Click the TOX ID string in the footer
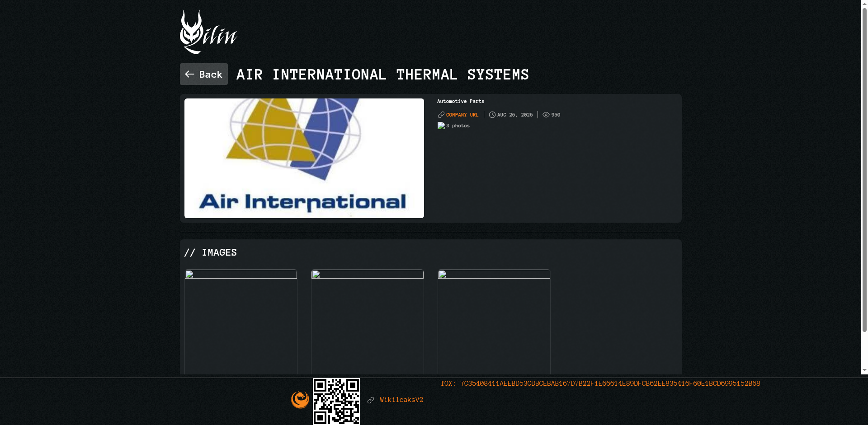 pyautogui.click(x=600, y=384)
